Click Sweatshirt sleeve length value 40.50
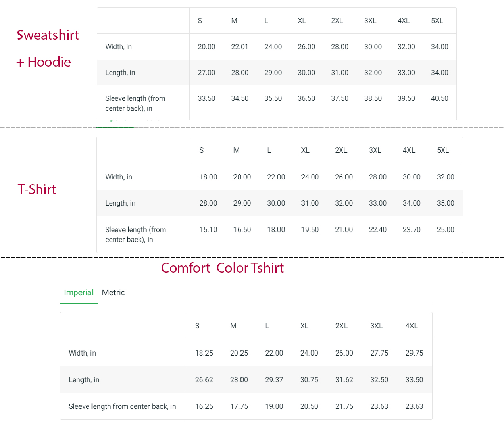 point(439,98)
